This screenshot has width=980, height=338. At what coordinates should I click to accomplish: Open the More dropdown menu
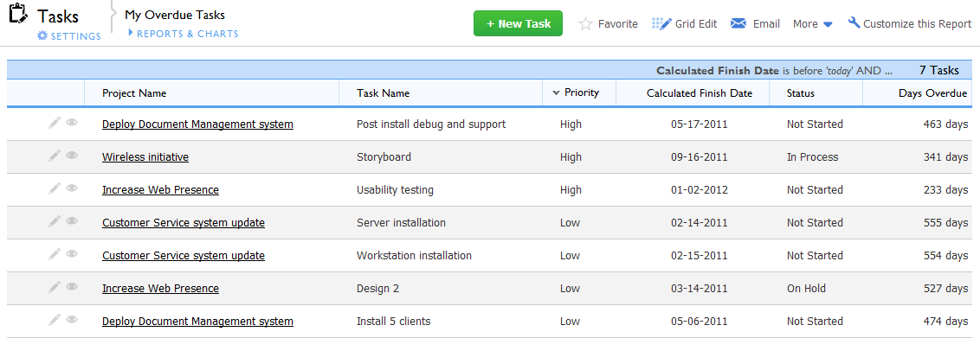coord(813,23)
